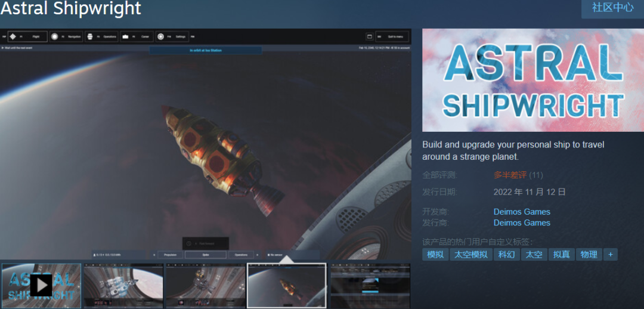644x309 pixels.
Task: Click the release date 2022 年 11 月 12 日
Action: point(530,192)
